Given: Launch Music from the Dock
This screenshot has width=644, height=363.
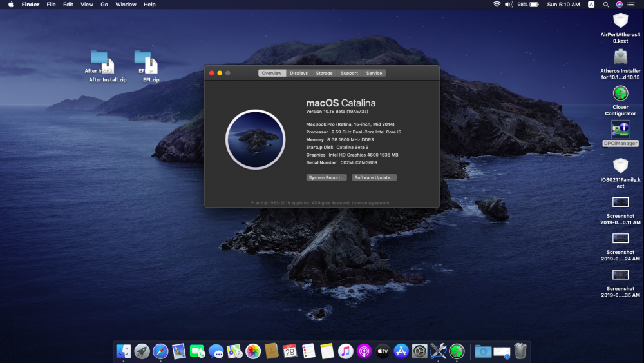Looking at the screenshot, I should [x=345, y=351].
